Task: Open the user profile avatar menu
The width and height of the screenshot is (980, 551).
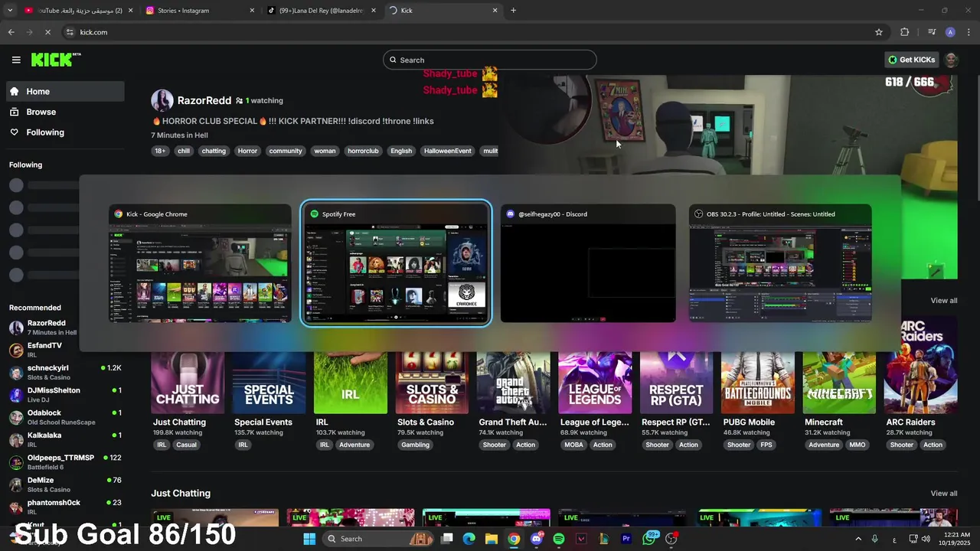Action: (x=951, y=60)
